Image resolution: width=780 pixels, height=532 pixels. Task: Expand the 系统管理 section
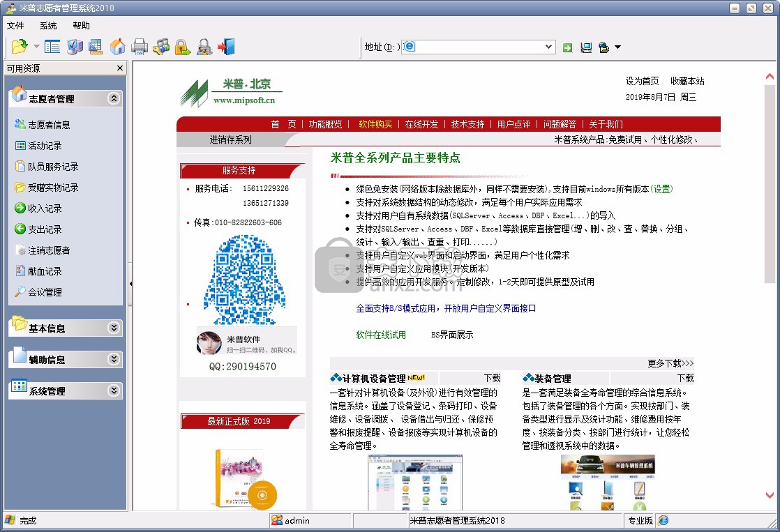pyautogui.click(x=114, y=390)
